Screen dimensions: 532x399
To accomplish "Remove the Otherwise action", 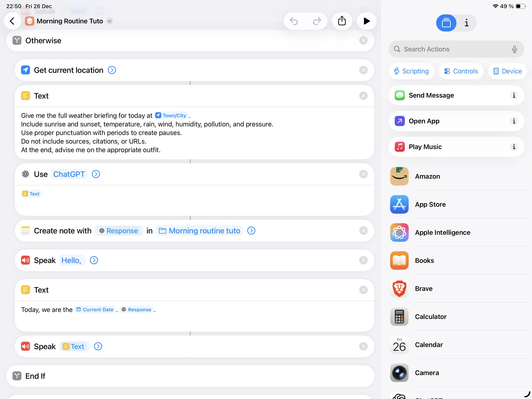I will pos(363,40).
